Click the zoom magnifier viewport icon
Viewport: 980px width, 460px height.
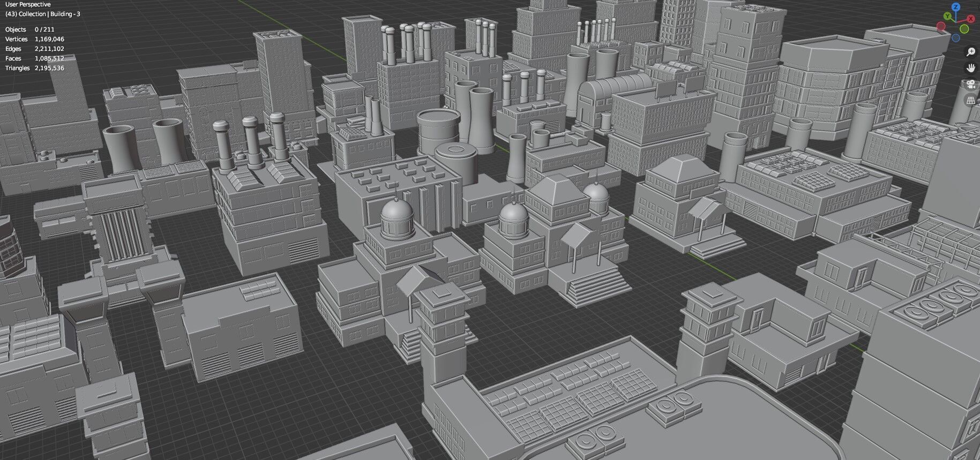click(971, 52)
